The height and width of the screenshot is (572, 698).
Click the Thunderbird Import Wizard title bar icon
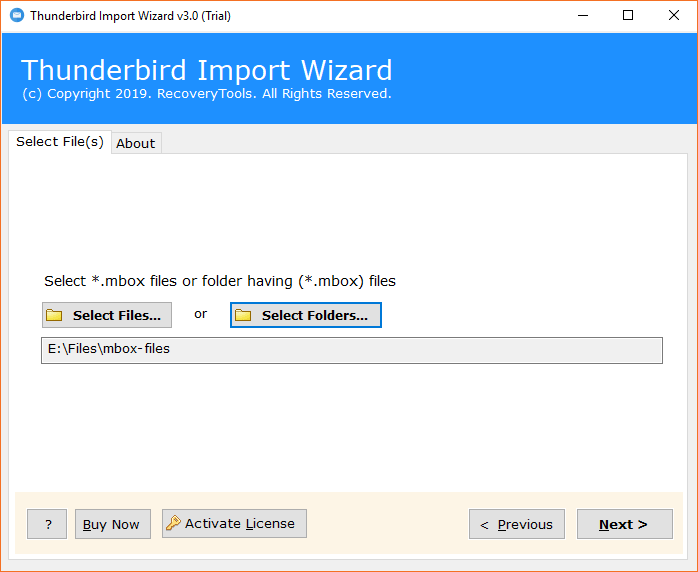click(17, 16)
